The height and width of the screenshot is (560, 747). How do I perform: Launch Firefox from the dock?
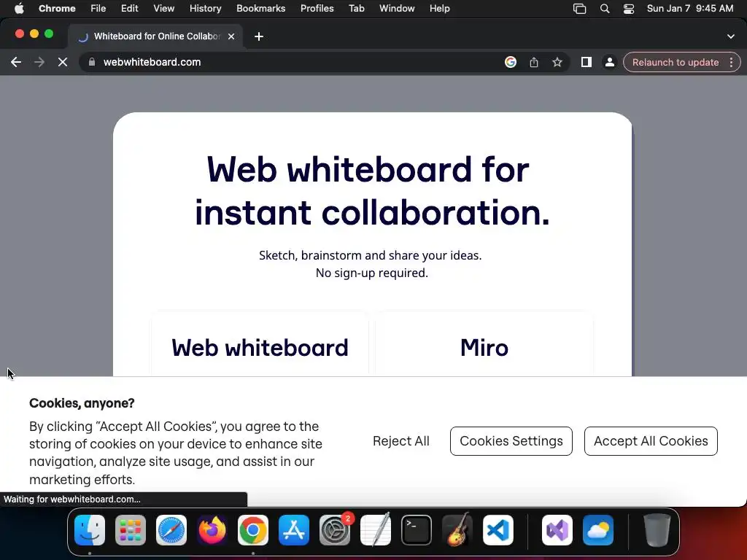[x=212, y=530]
